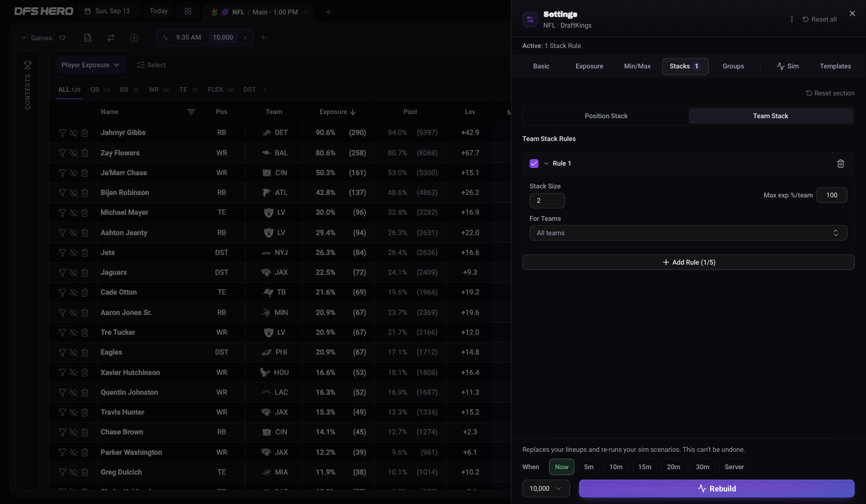Image resolution: width=866 pixels, height=504 pixels.
Task: Go to the Groups tab
Action: tap(733, 67)
